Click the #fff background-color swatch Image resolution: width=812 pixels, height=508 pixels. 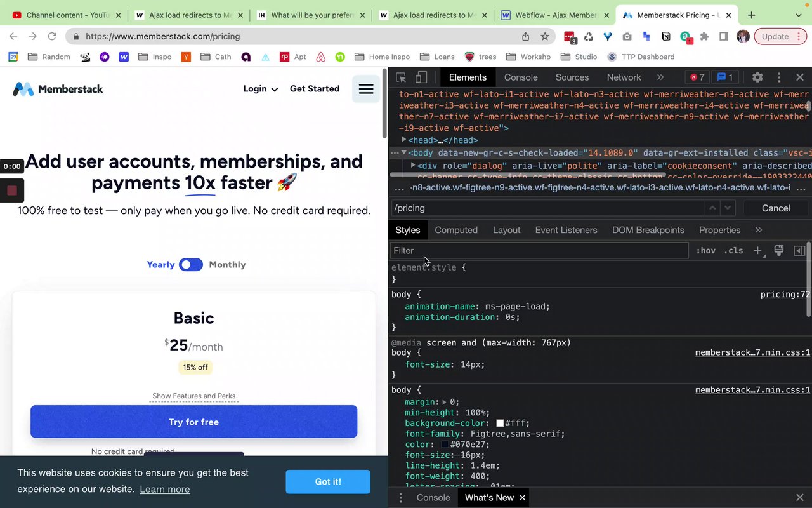(500, 423)
